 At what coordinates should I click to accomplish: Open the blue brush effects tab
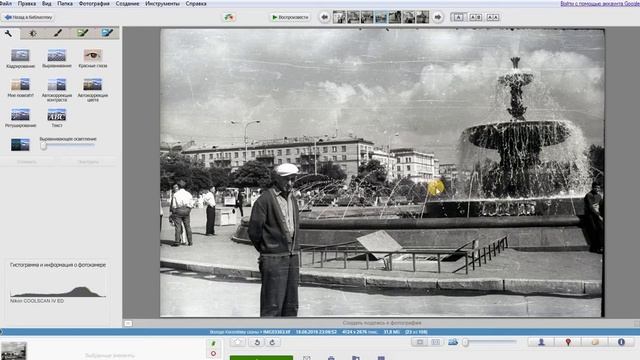click(x=107, y=33)
